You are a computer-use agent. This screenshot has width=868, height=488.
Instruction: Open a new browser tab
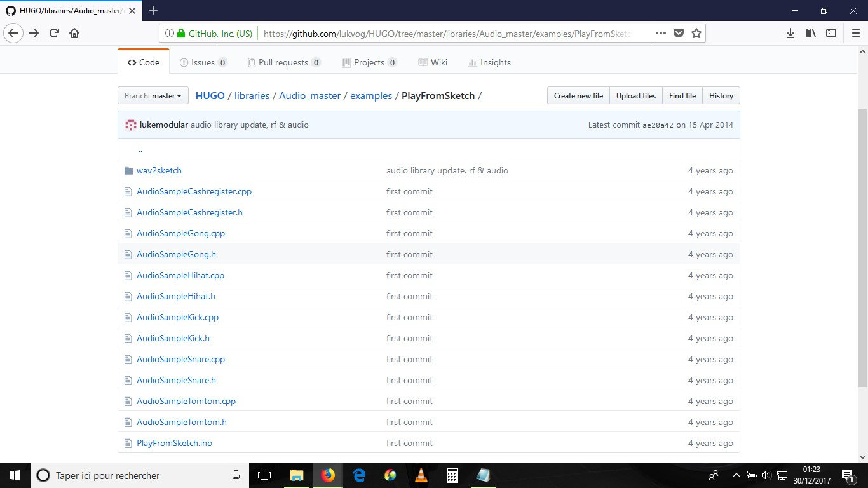click(153, 10)
